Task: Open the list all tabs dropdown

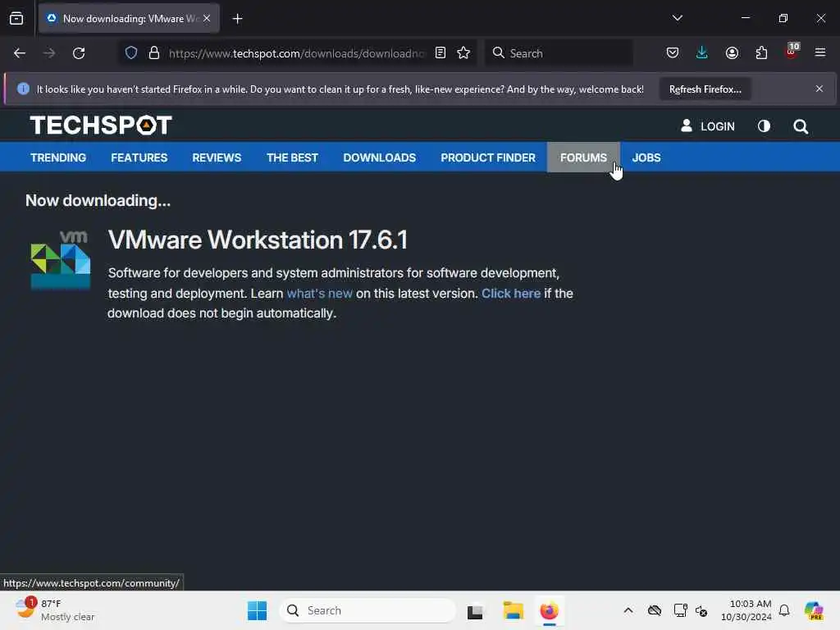Action: (677, 18)
